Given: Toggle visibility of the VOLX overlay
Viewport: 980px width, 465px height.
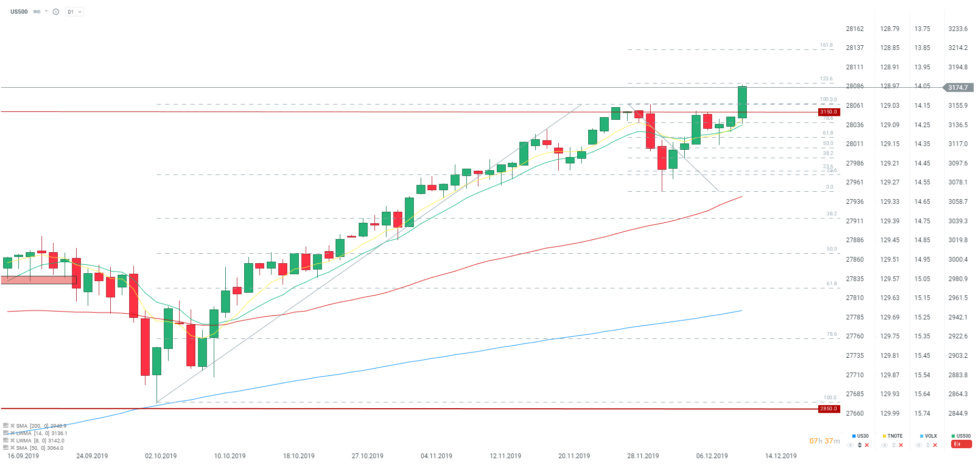Looking at the screenshot, I should coord(919,445).
